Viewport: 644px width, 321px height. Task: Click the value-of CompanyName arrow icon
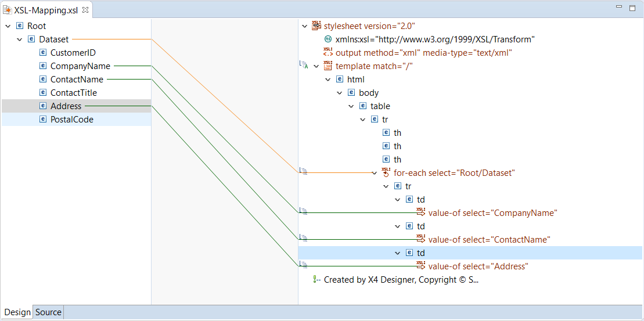click(421, 212)
